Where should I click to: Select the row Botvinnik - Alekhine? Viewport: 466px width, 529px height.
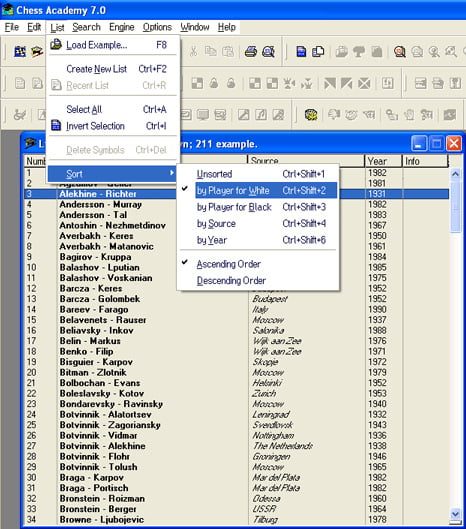236,446
